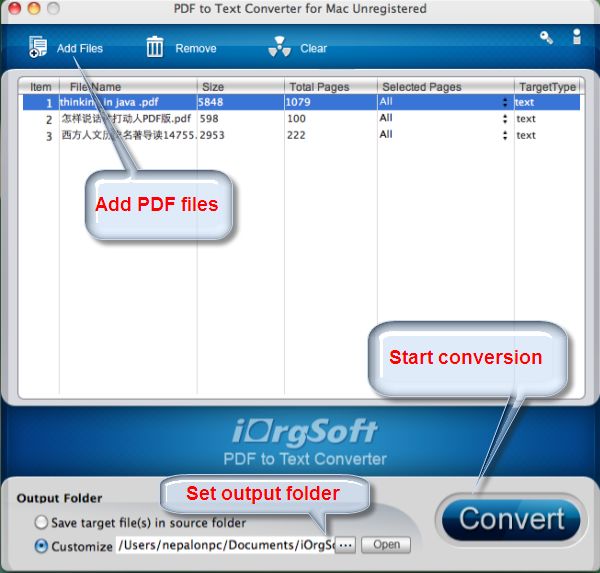The height and width of the screenshot is (573, 600).
Task: Click the Remove trash can icon
Action: click(155, 47)
